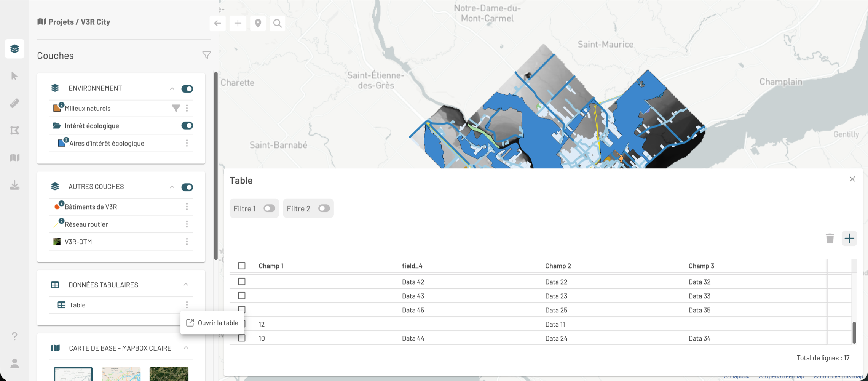Add a row with the plus button
Image resolution: width=868 pixels, height=381 pixels.
pyautogui.click(x=849, y=239)
